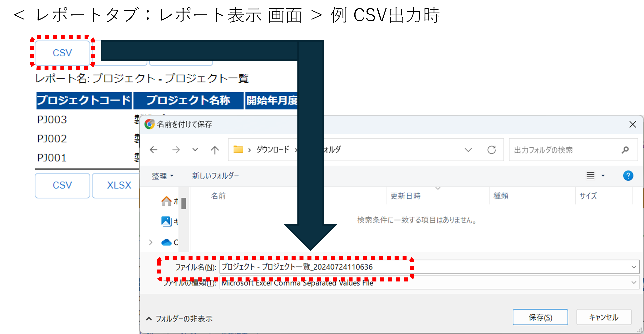644x334 pixels.
Task: Click 開始年月度 column header
Action: click(272, 101)
